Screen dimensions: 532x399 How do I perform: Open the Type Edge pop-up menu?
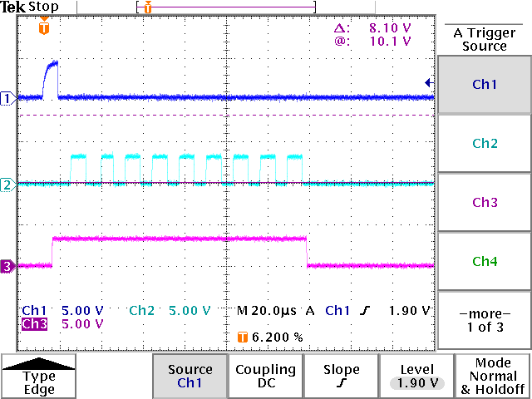coord(39,377)
